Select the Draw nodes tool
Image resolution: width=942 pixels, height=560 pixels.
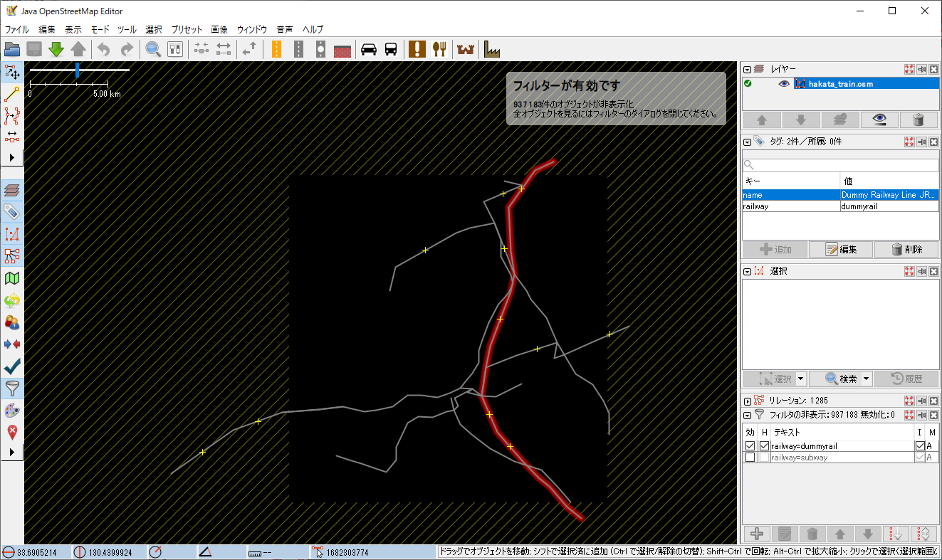(12, 93)
